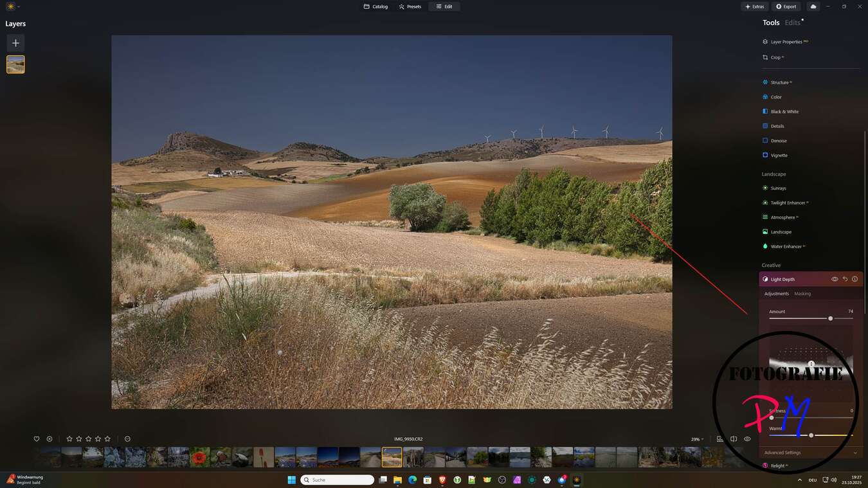Reject photo using the X circle icon
868x488 pixels.
[50, 439]
